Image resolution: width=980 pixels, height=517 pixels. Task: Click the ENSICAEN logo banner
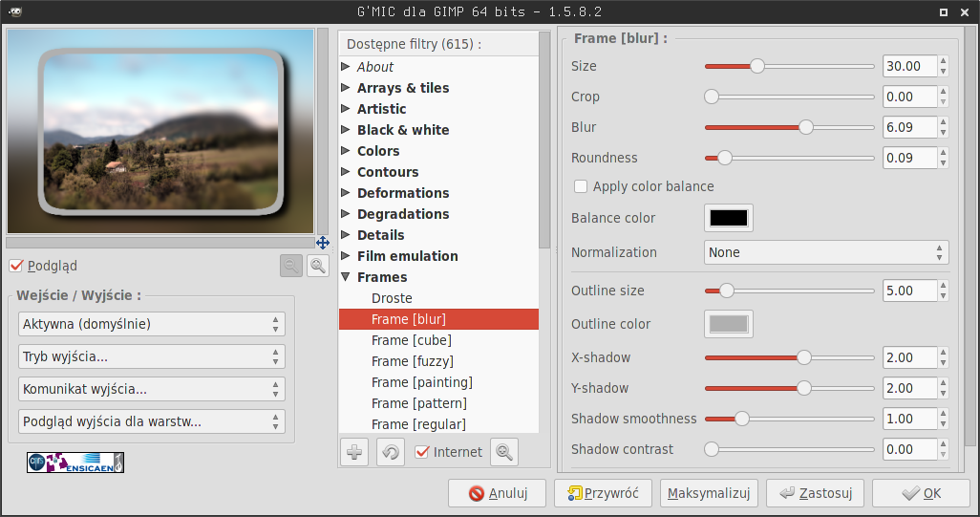pyautogui.click(x=75, y=463)
